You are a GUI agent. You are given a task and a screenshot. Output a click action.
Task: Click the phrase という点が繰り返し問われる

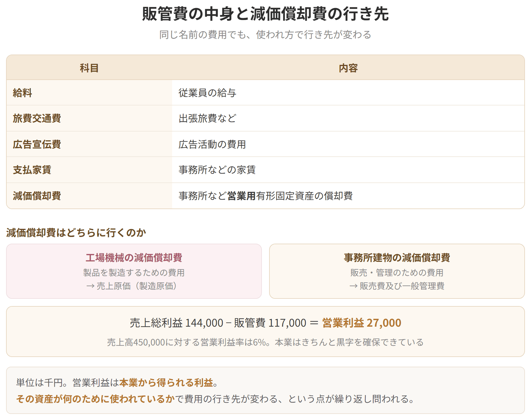(x=348, y=399)
